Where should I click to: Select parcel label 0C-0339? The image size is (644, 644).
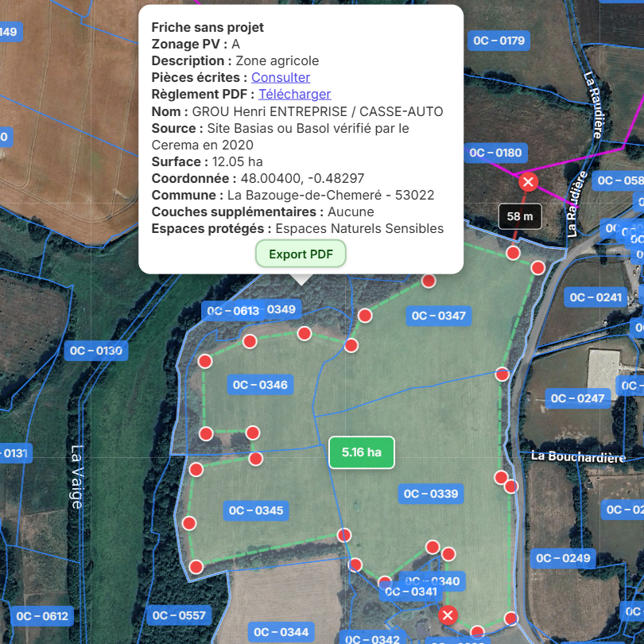pos(430,494)
